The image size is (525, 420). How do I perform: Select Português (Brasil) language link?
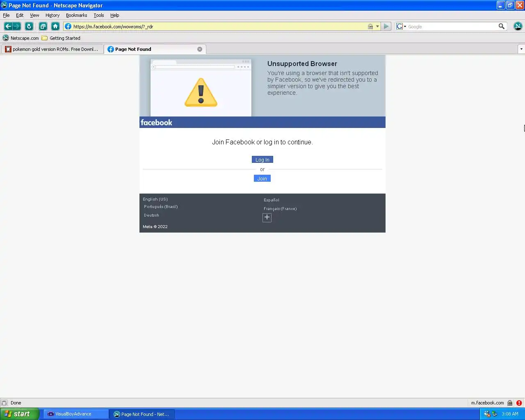[161, 207]
